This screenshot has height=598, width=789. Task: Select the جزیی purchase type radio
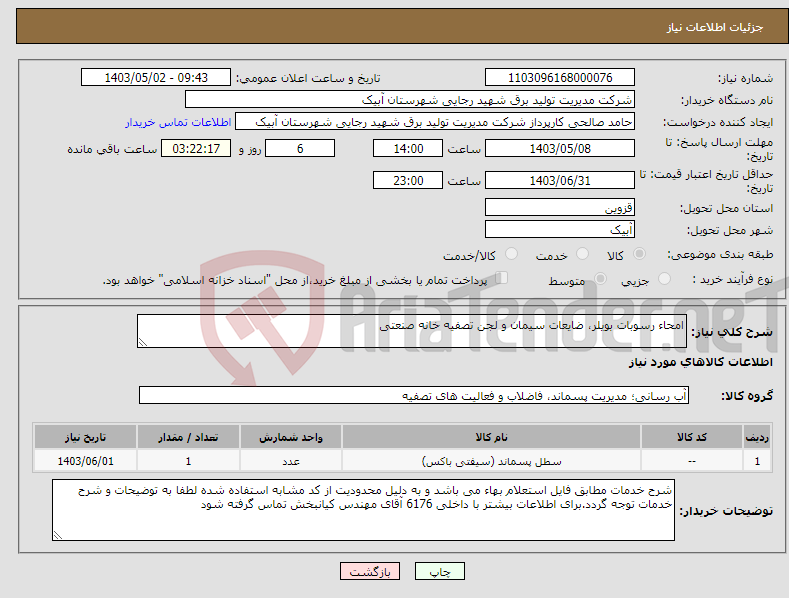pyautogui.click(x=664, y=278)
